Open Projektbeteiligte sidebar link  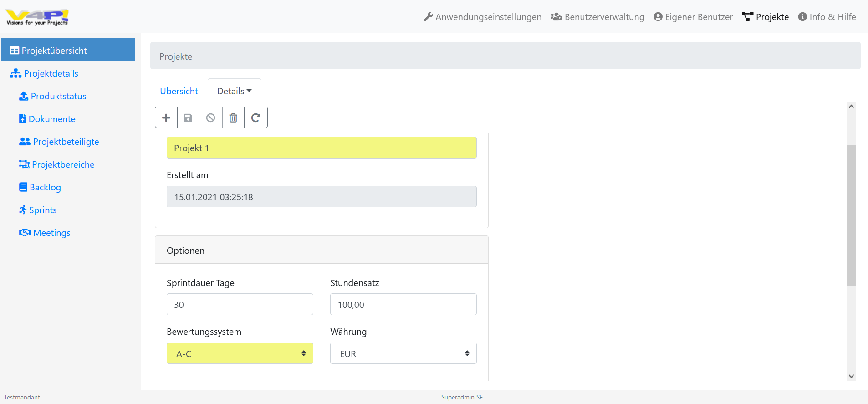[x=59, y=142]
